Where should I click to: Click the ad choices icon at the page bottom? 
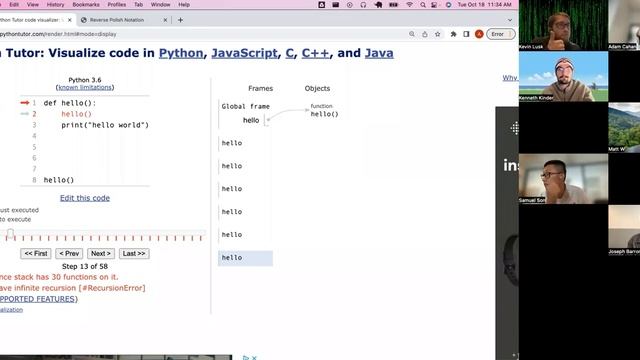point(246,358)
